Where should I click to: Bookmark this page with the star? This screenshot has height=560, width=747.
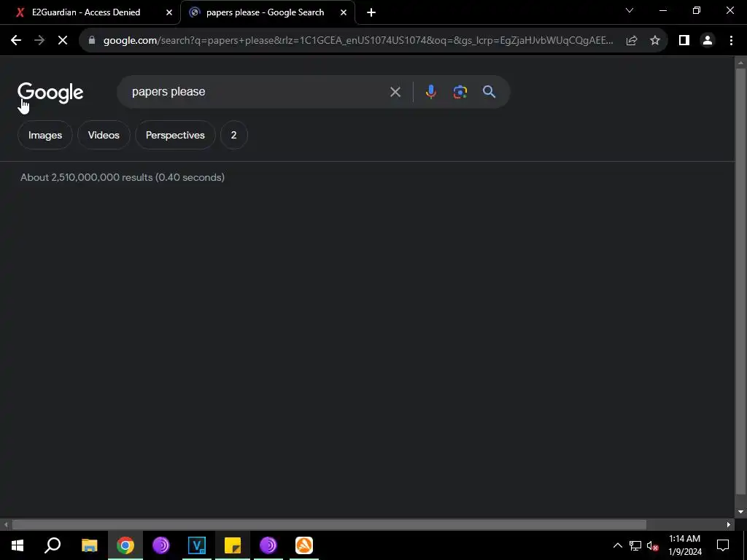(655, 41)
